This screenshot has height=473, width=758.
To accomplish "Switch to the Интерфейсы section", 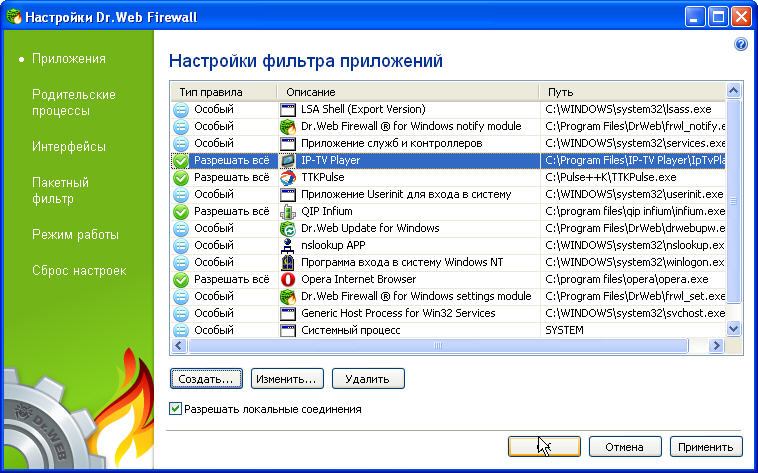I will [69, 147].
